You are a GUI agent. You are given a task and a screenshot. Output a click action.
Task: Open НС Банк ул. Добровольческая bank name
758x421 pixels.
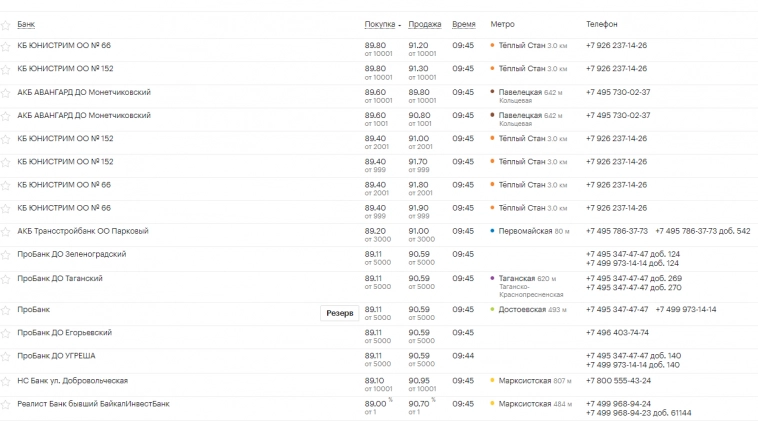(73, 381)
